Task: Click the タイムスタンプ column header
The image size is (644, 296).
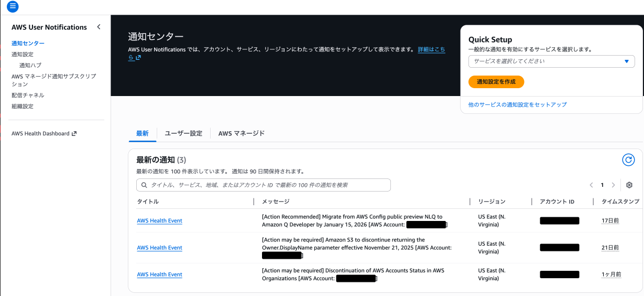Action: (x=620, y=202)
